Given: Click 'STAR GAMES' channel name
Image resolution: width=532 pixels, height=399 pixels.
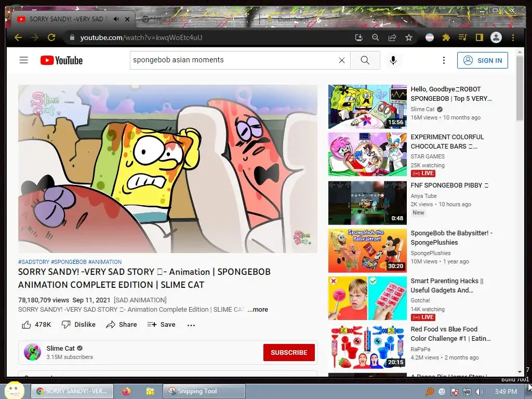Looking at the screenshot, I should click(428, 156).
